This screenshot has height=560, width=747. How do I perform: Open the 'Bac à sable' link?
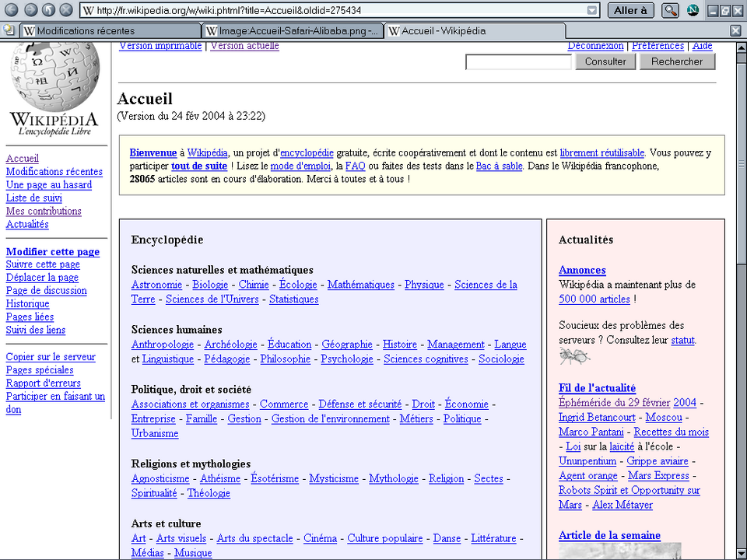click(500, 166)
